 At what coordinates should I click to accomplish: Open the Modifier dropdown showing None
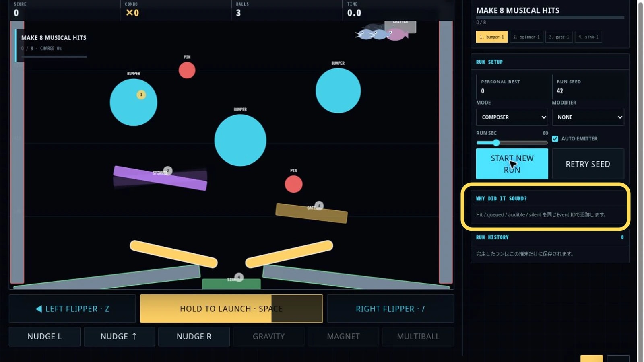click(588, 117)
